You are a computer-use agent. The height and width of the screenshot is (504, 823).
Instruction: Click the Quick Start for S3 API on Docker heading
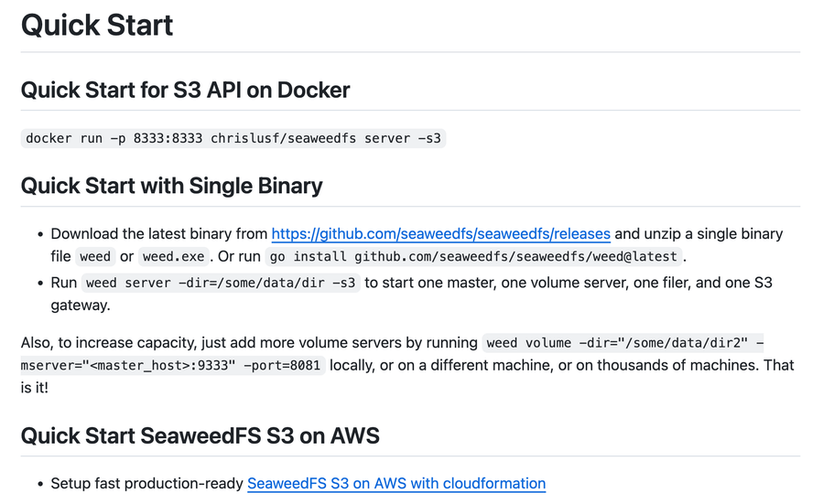185,91
